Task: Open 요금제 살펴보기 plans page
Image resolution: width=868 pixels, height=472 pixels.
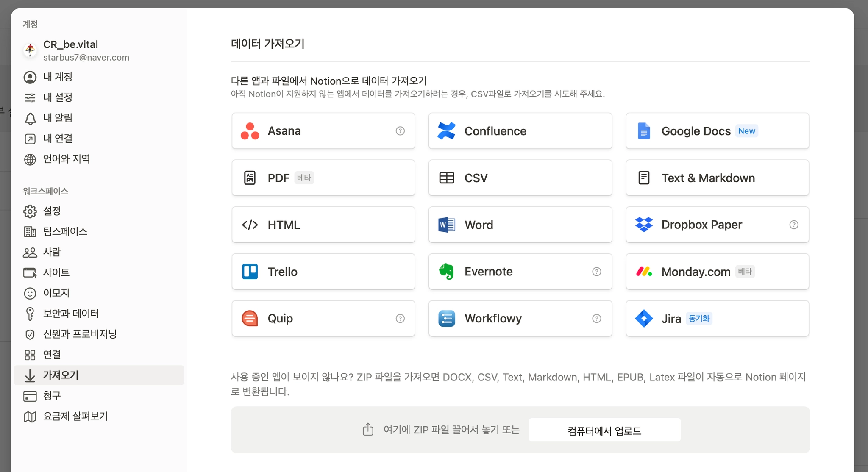Action: coord(75,416)
